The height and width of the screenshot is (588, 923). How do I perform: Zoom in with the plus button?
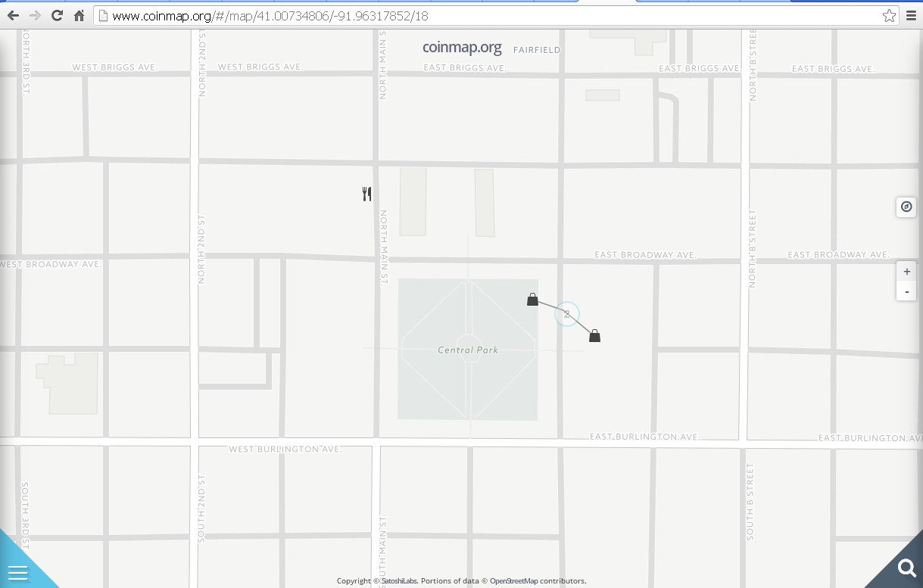[x=906, y=272]
